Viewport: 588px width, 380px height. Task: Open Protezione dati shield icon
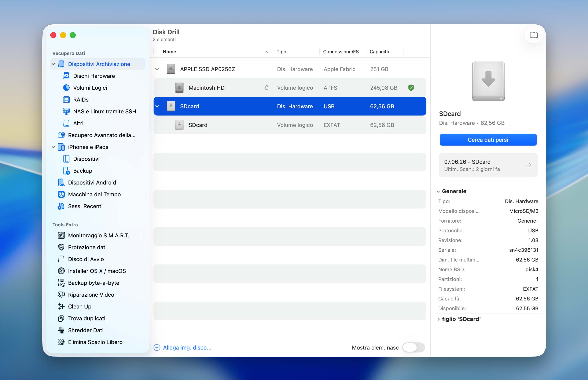tap(61, 247)
